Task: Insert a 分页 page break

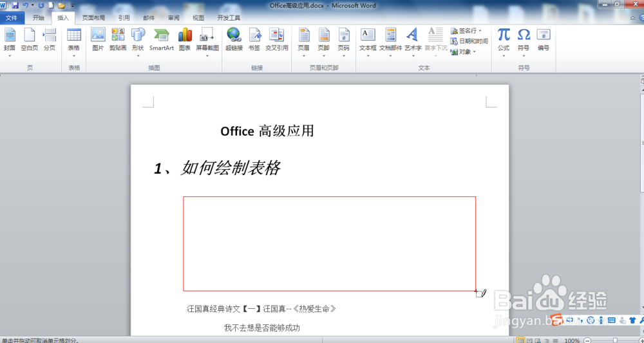Action: pyautogui.click(x=50, y=40)
